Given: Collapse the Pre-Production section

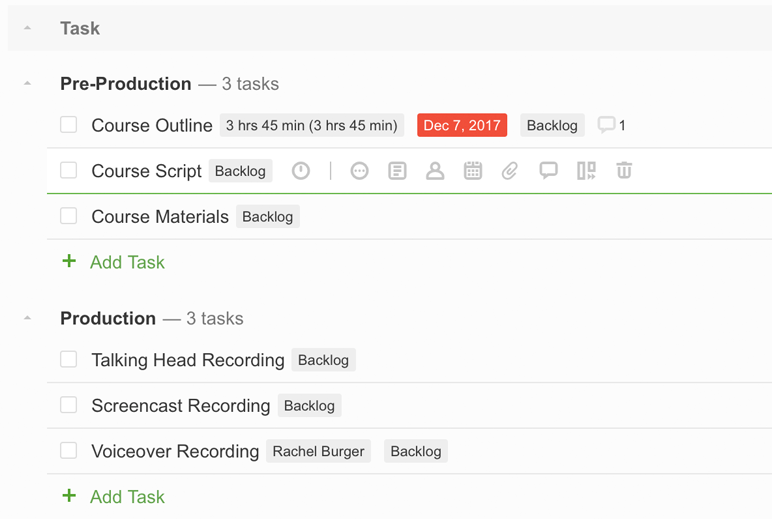Looking at the screenshot, I should pyautogui.click(x=28, y=84).
